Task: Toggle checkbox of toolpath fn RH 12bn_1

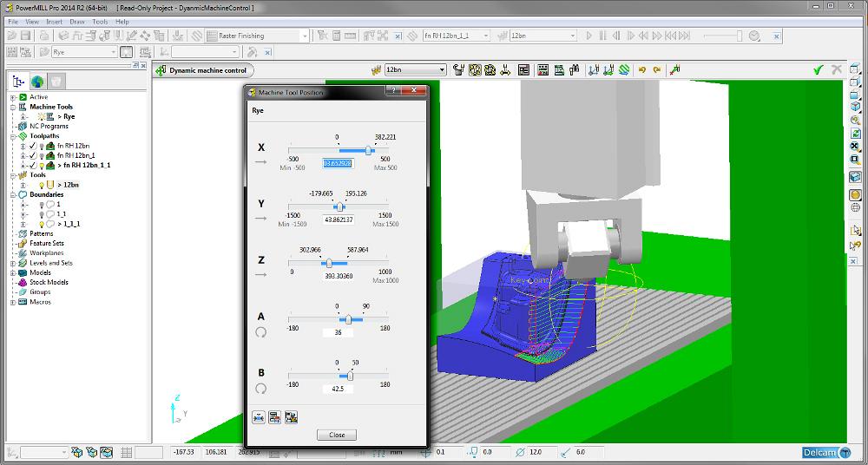Action: tap(33, 155)
